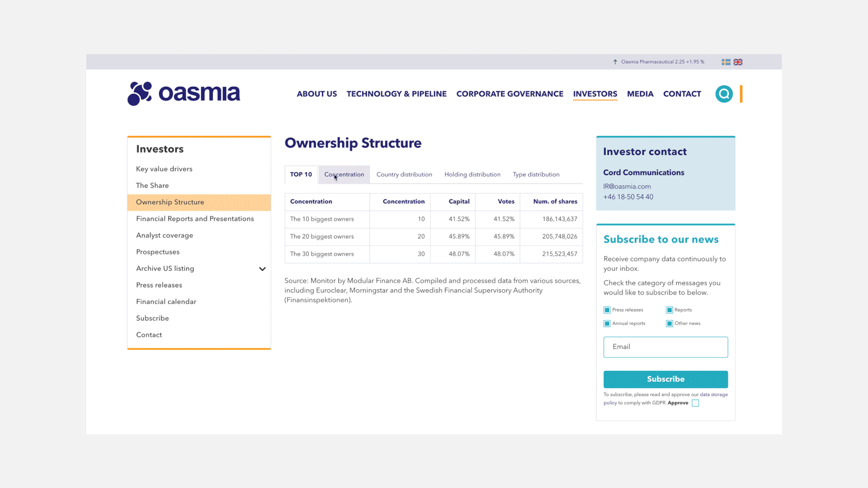Open Subscribe in the sidebar

click(x=152, y=319)
